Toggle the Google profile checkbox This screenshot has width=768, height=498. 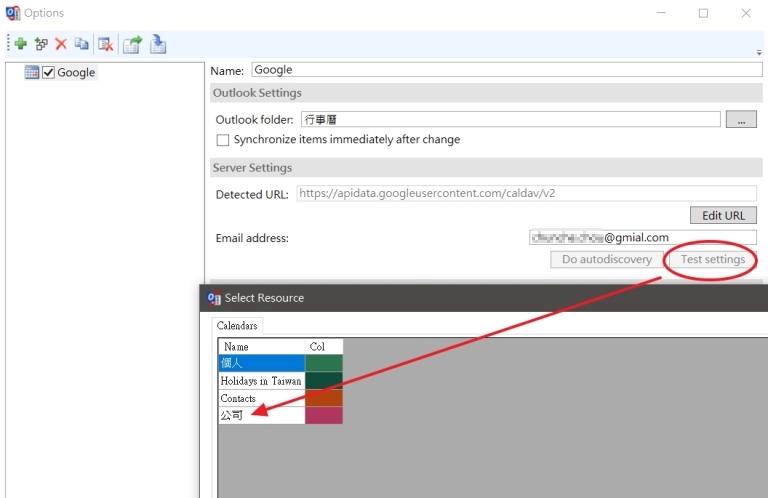point(48,72)
